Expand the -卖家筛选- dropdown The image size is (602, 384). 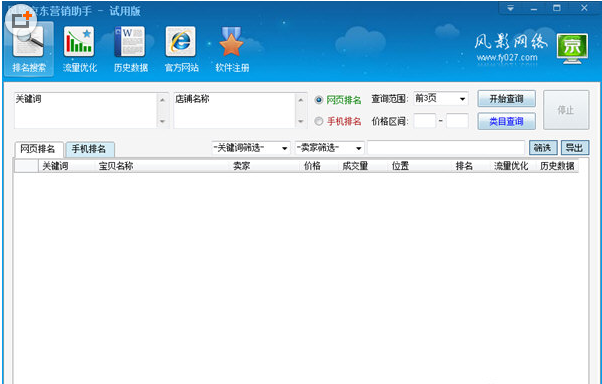coord(329,148)
